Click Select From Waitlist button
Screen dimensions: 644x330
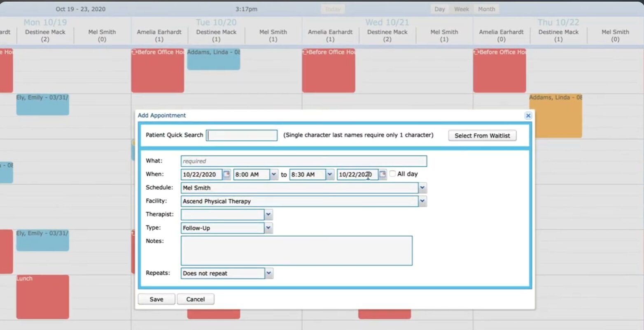(x=482, y=136)
